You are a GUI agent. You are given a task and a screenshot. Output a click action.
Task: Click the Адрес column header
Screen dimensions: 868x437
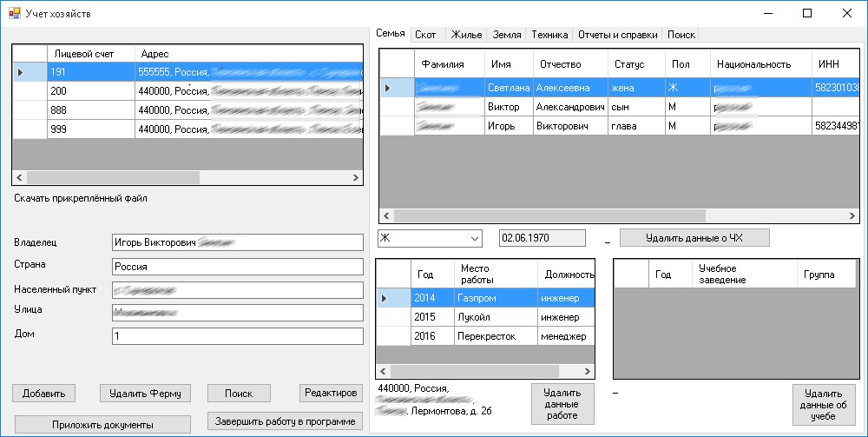coord(249,54)
